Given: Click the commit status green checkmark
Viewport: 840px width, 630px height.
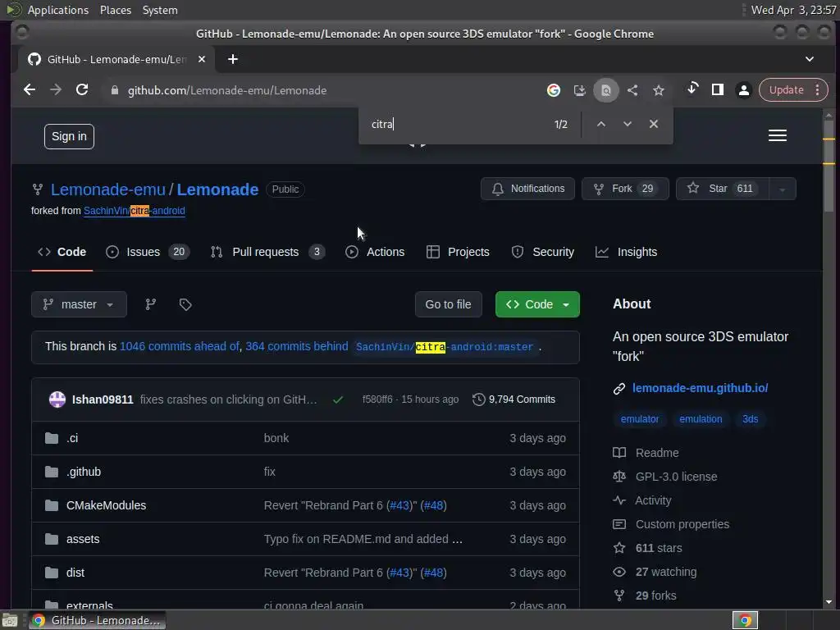Looking at the screenshot, I should [338, 399].
